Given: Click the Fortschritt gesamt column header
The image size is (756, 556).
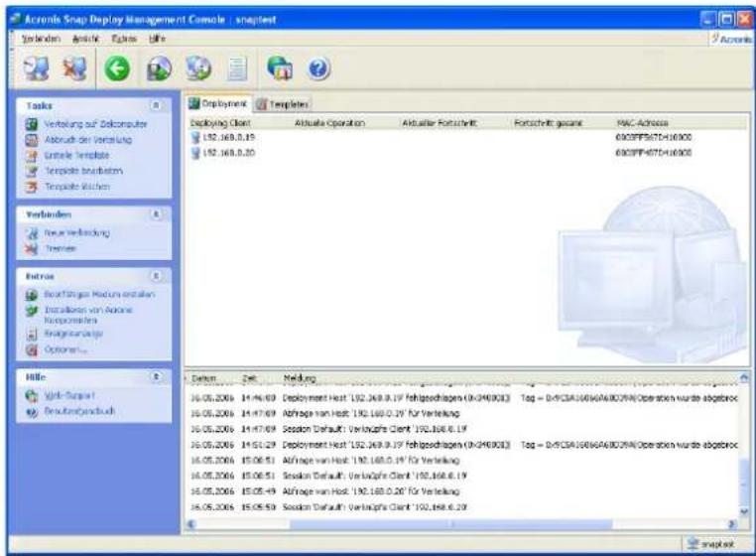Looking at the screenshot, I should 549,123.
